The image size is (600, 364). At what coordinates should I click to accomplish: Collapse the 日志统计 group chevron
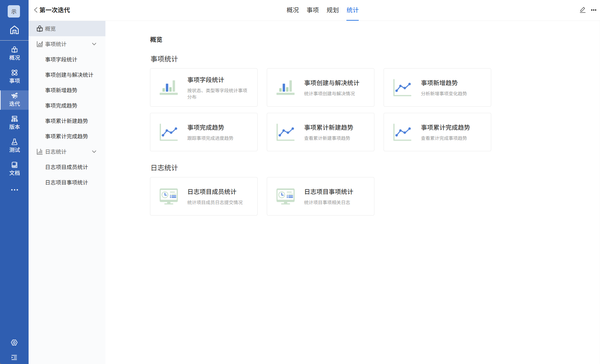coord(94,152)
